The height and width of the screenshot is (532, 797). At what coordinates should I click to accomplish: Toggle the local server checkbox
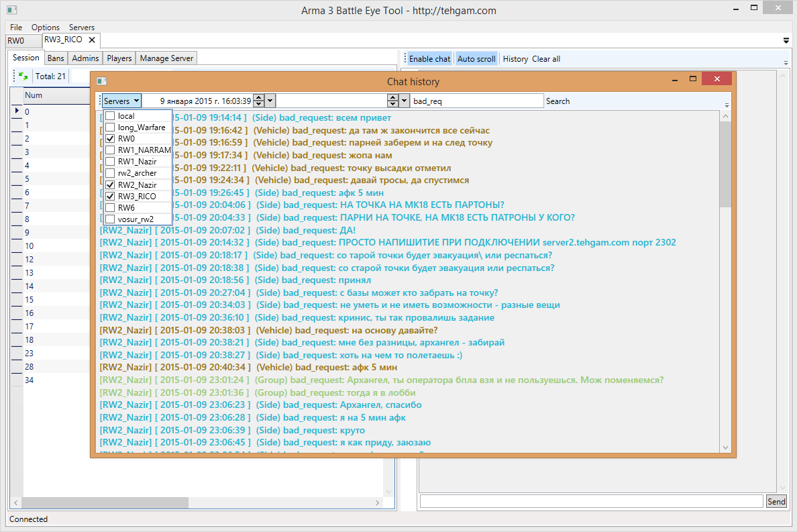110,116
